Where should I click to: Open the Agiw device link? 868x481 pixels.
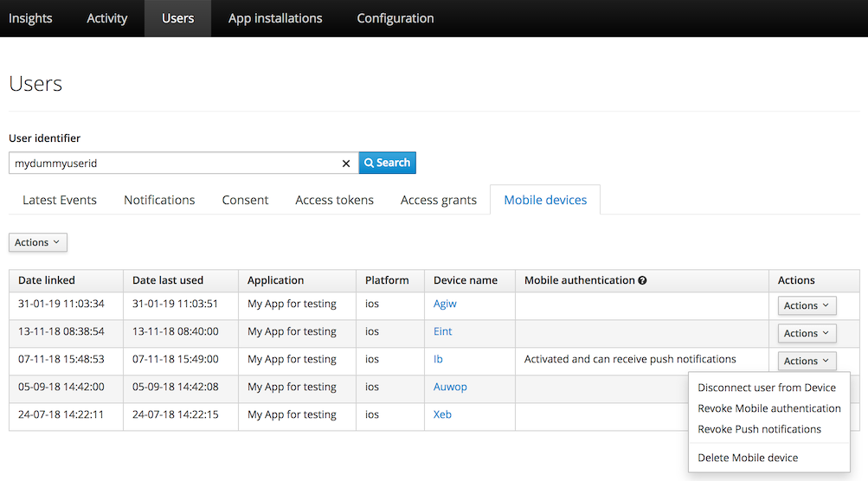click(x=445, y=304)
